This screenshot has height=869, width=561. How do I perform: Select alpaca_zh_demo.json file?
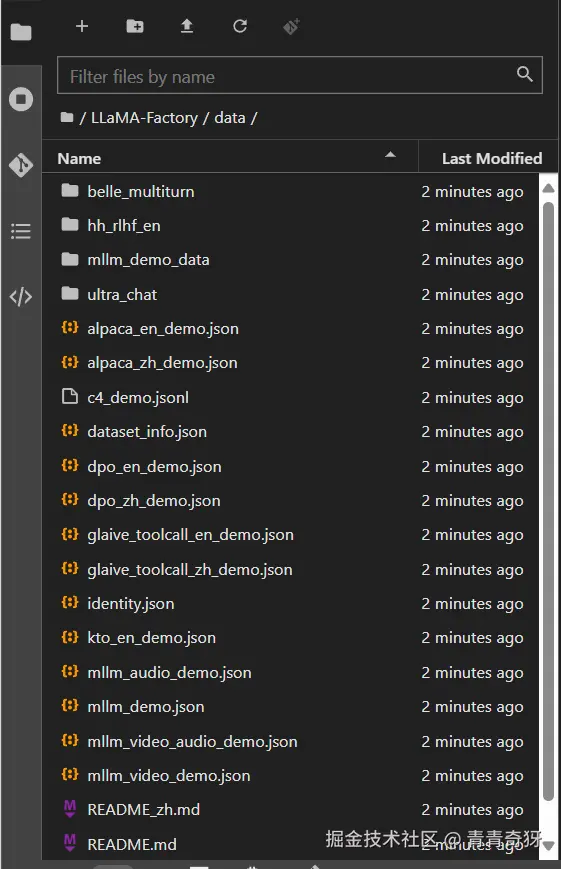pos(290,363)
